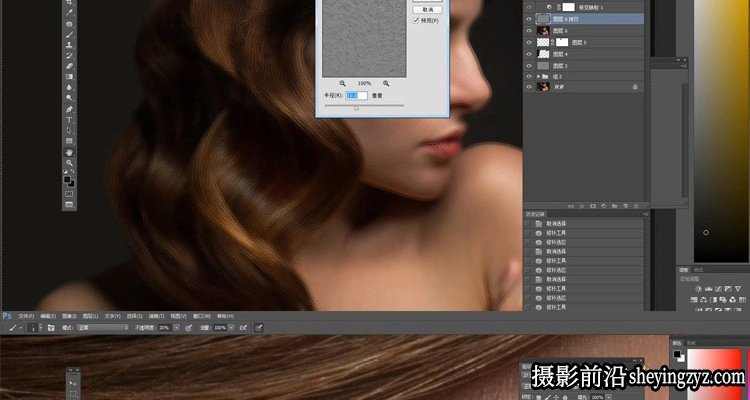Click the delete layer trash icon
Screen dimensions: 750x400
[636, 206]
